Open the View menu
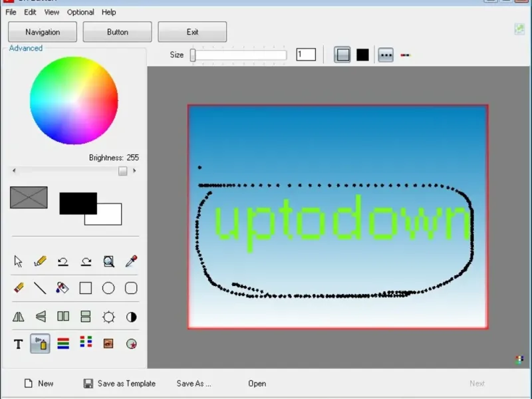The image size is (532, 399). coord(52,12)
